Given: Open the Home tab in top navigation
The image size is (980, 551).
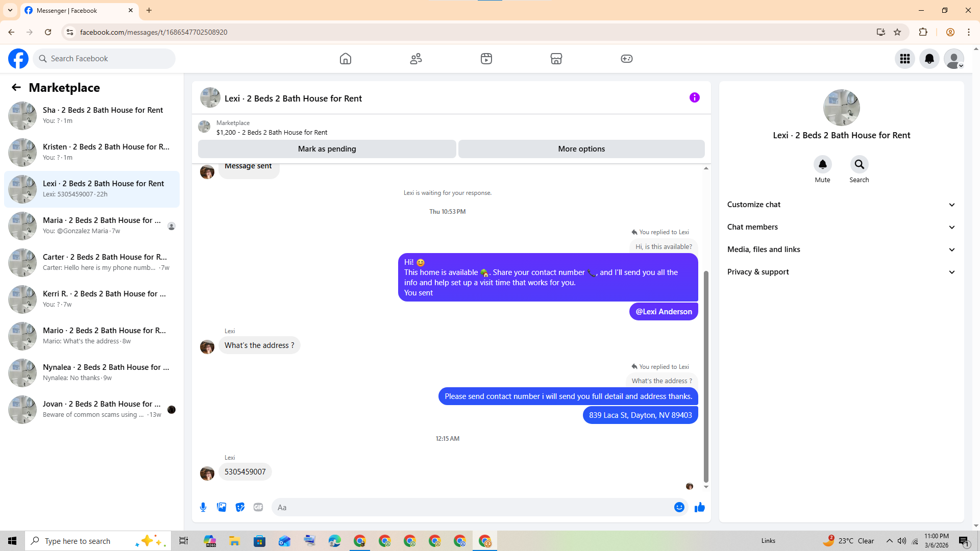Looking at the screenshot, I should pyautogui.click(x=346, y=59).
